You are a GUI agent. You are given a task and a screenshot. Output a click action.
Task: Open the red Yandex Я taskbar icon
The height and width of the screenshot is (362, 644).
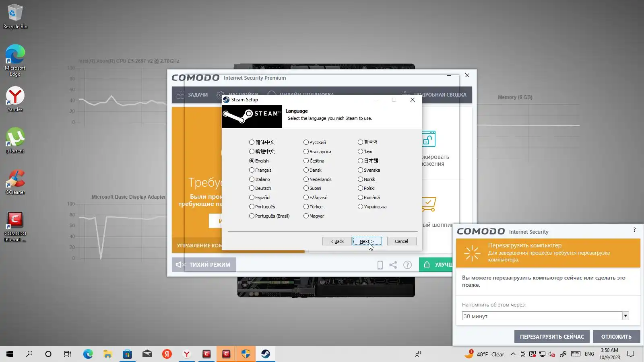167,354
